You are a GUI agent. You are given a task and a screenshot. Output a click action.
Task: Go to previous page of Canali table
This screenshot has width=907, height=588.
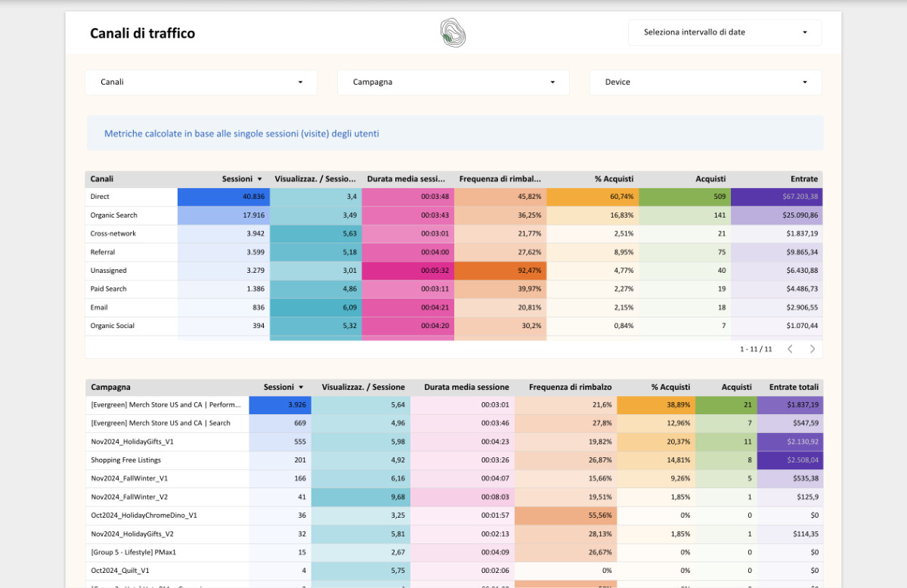790,349
